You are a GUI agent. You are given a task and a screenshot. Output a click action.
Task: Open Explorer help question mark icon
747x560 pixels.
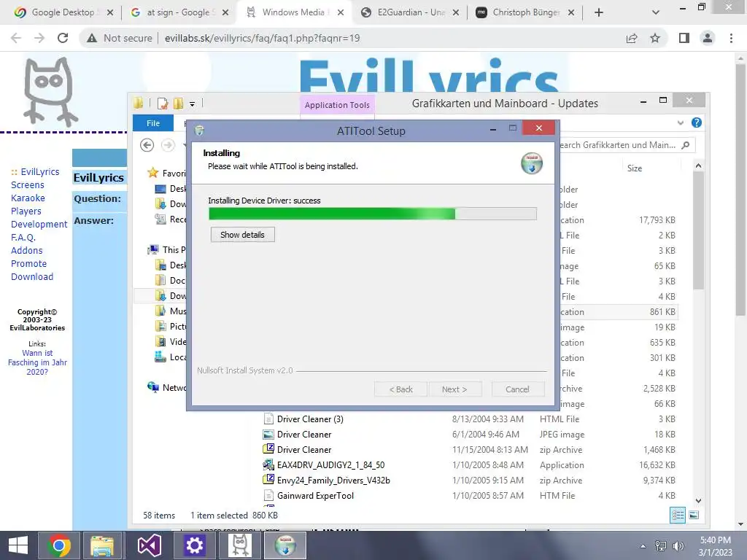pyautogui.click(x=697, y=122)
